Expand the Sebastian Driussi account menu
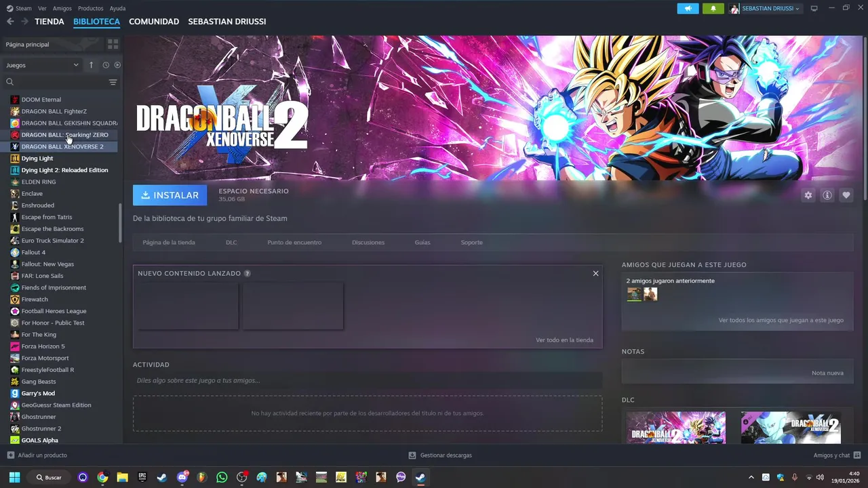The width and height of the screenshot is (868, 488). coord(765,8)
